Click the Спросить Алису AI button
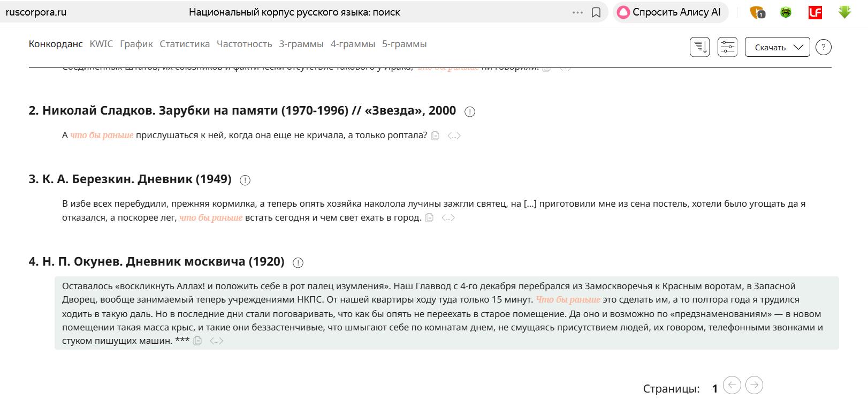The height and width of the screenshot is (407, 868). pyautogui.click(x=670, y=12)
